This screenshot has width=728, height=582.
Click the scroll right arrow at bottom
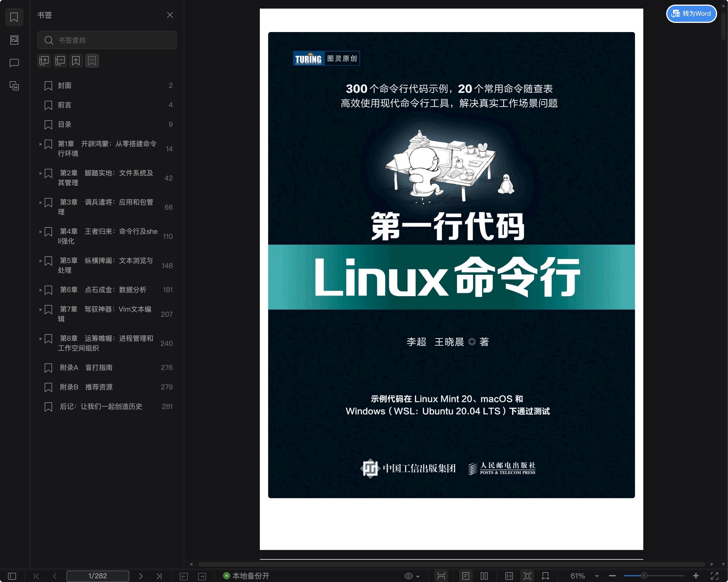click(x=712, y=564)
